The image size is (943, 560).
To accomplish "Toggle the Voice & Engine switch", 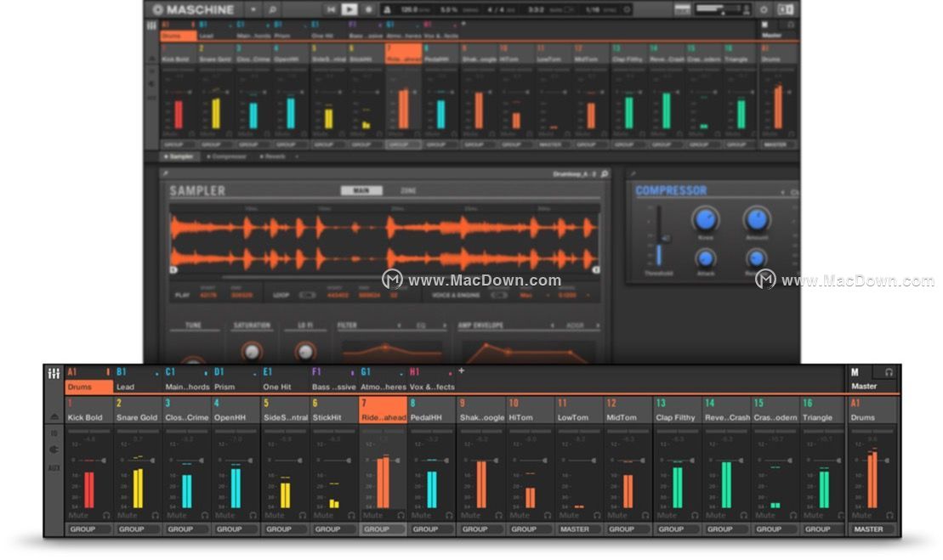I will (x=499, y=295).
